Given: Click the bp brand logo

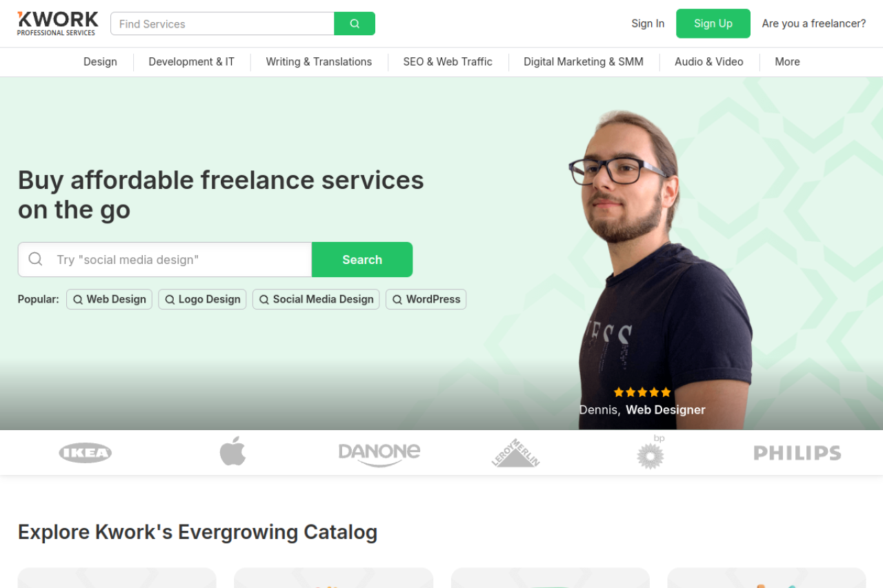Looking at the screenshot, I should tap(651, 452).
